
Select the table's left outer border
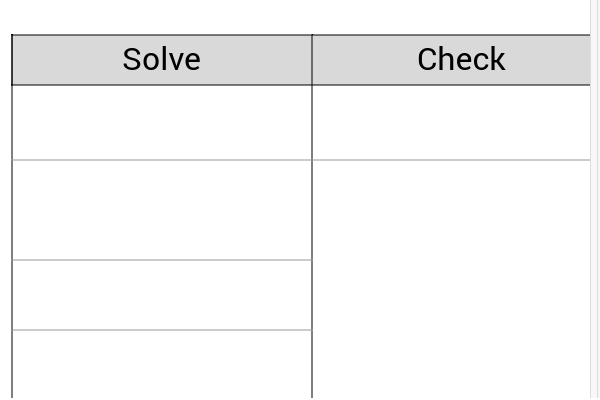tap(12, 216)
